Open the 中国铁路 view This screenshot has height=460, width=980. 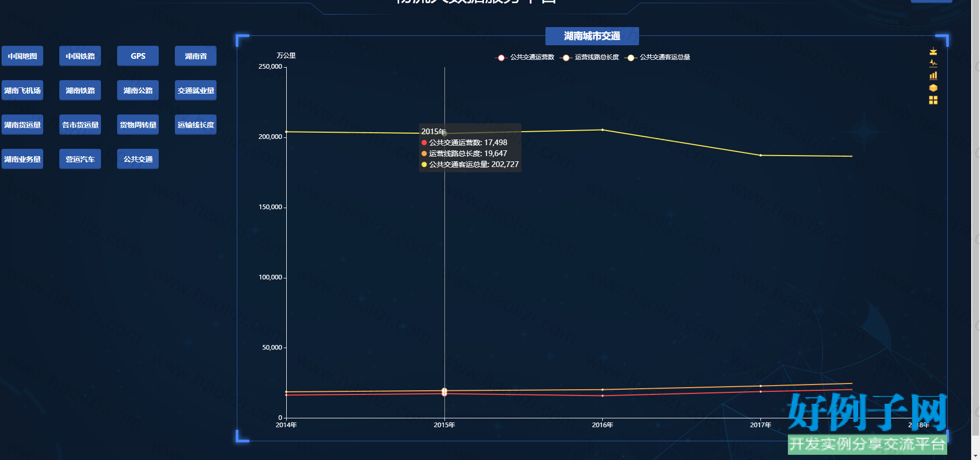click(80, 56)
